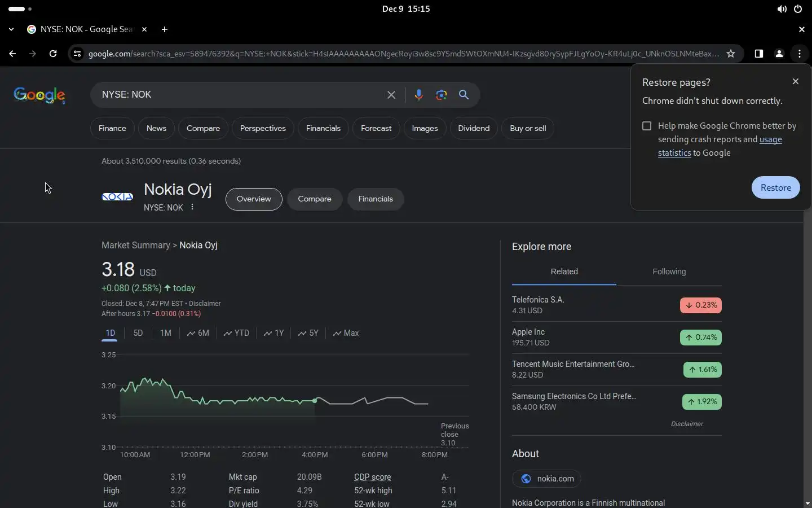Open the Disclaimer link under price

click(205, 303)
